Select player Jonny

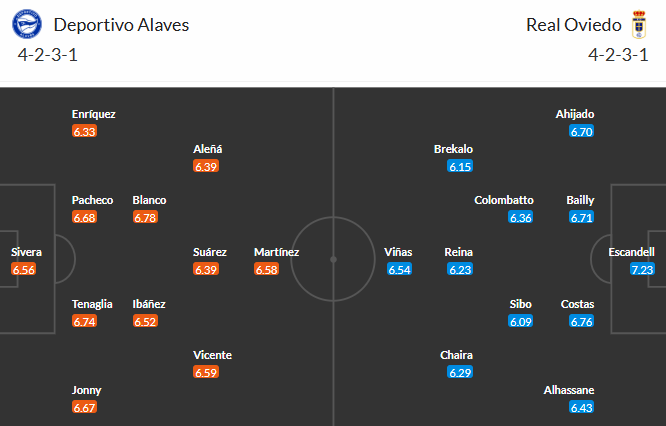[86, 390]
